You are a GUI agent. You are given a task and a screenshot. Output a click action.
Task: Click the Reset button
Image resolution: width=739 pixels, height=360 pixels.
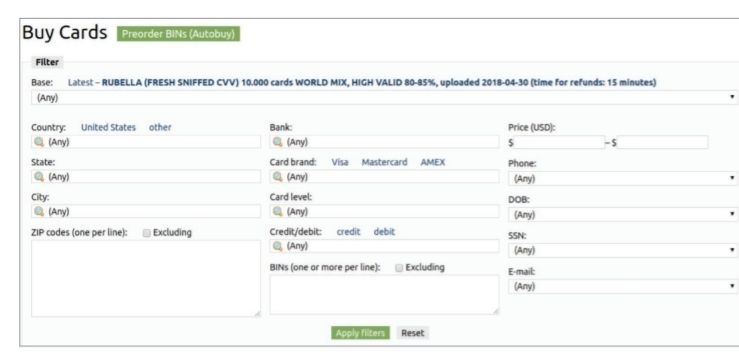tap(412, 333)
